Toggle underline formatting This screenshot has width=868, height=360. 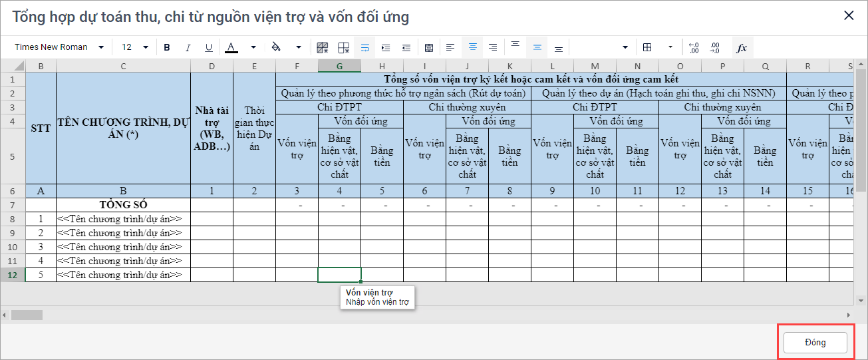click(208, 47)
